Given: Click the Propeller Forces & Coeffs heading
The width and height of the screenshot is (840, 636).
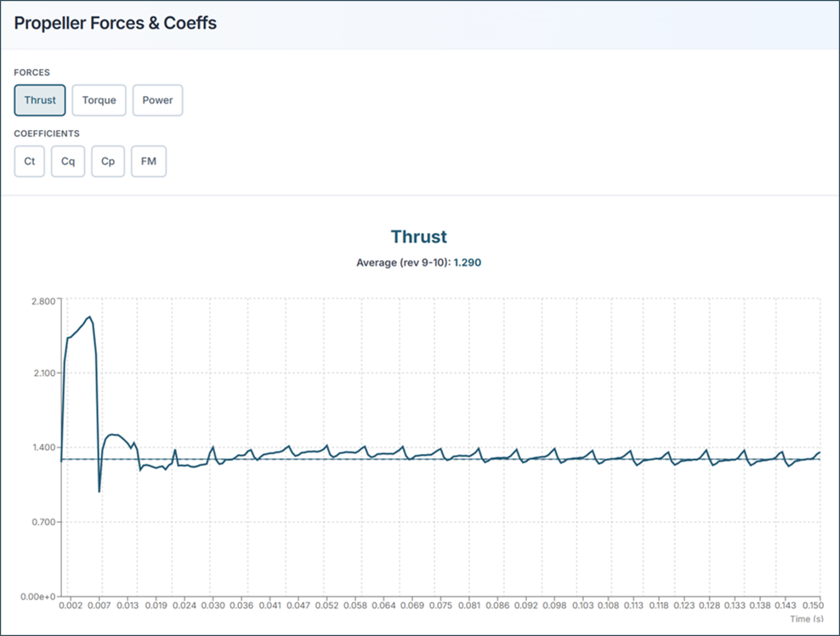Looking at the screenshot, I should (116, 24).
